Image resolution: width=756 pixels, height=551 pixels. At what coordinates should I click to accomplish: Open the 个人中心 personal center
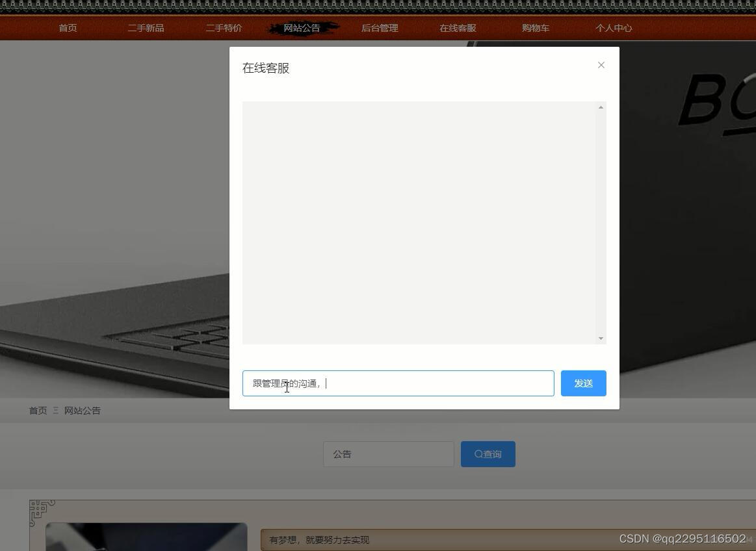(613, 27)
